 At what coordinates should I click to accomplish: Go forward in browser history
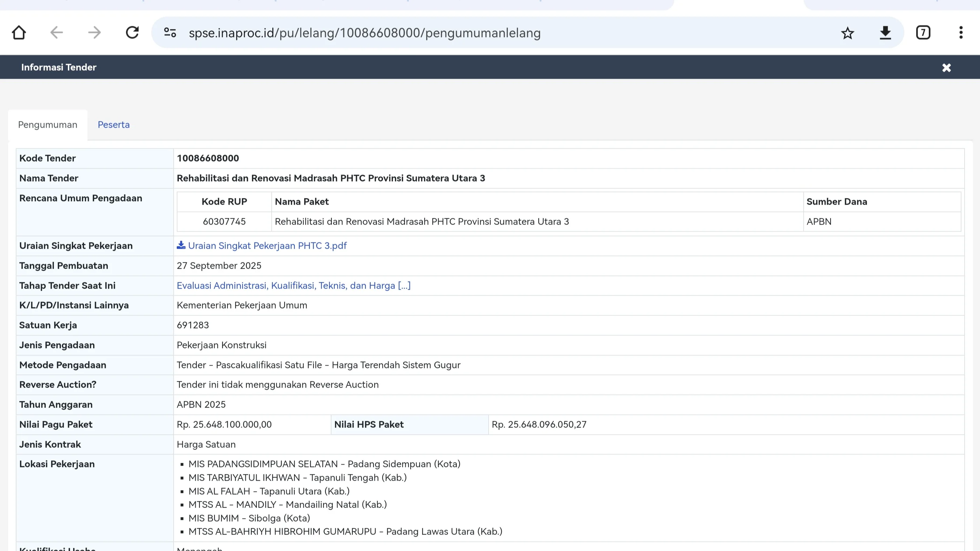94,33
